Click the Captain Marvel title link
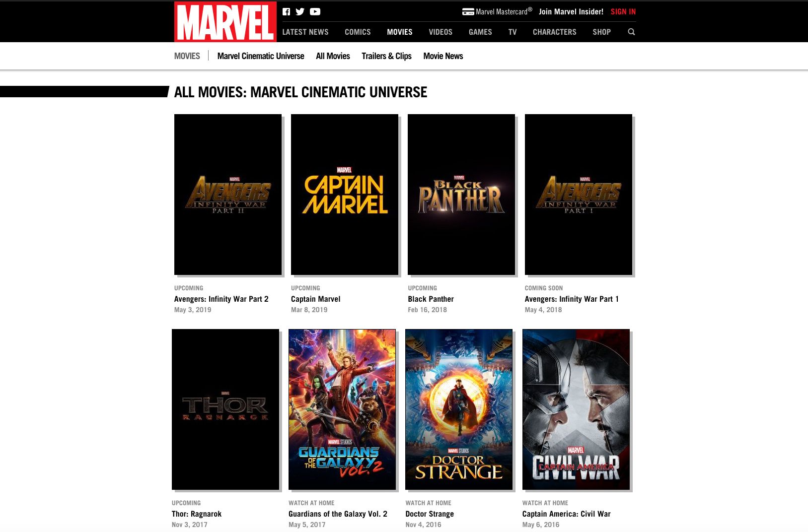Viewport: 808px width, 532px height. (315, 299)
